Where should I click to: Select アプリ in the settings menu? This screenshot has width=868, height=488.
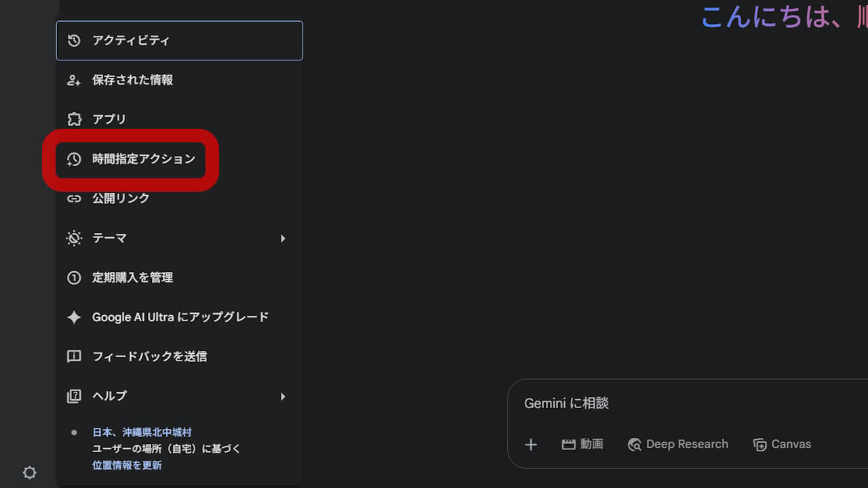click(x=179, y=119)
